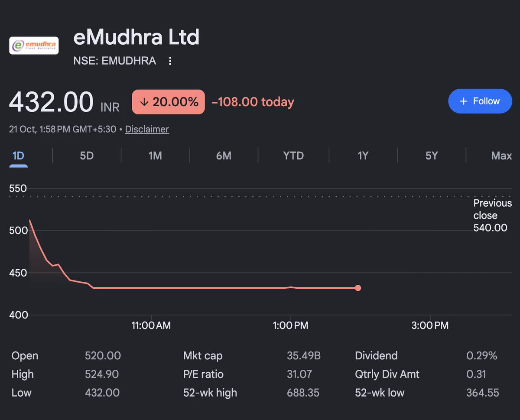Viewport: 520px width, 420px height.
Task: Click the 11:00 AM axis label
Action: point(151,326)
